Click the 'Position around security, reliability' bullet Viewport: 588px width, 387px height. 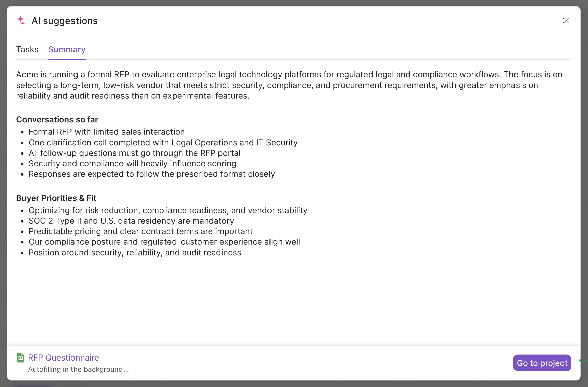(x=135, y=253)
